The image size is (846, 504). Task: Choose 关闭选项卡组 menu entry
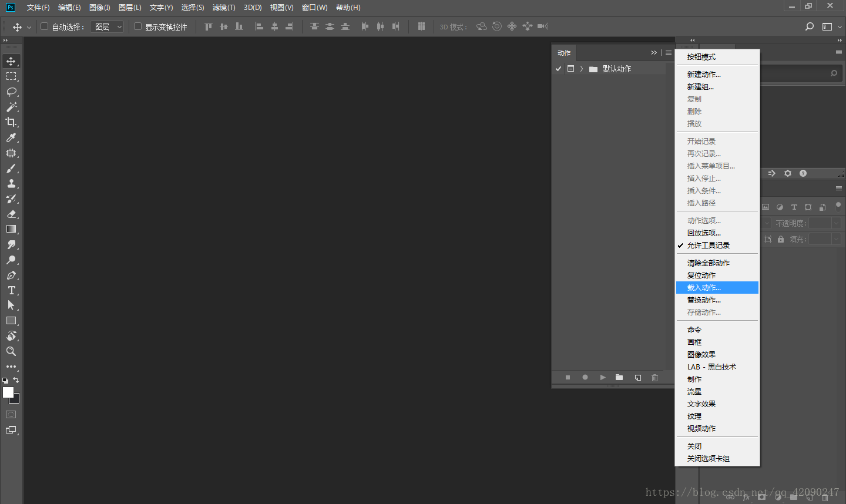tap(717, 459)
